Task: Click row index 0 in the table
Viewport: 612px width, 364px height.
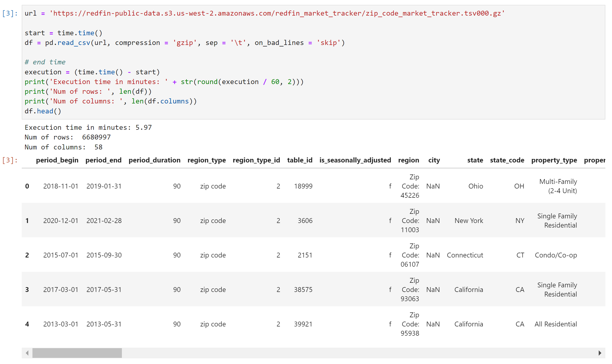Action: point(27,186)
